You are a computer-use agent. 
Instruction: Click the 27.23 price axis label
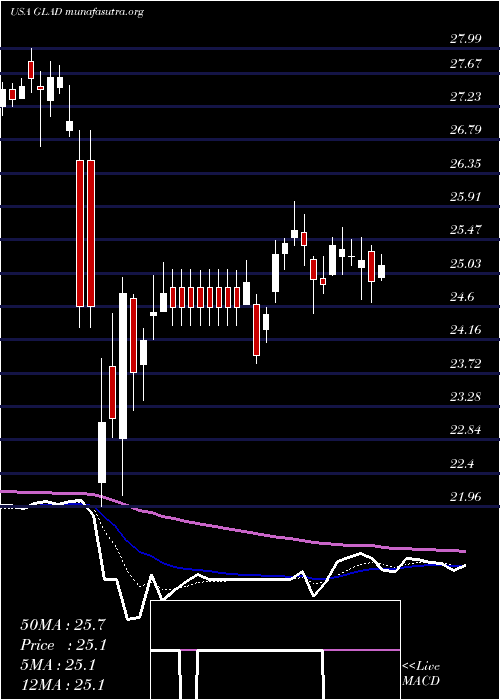(465, 97)
